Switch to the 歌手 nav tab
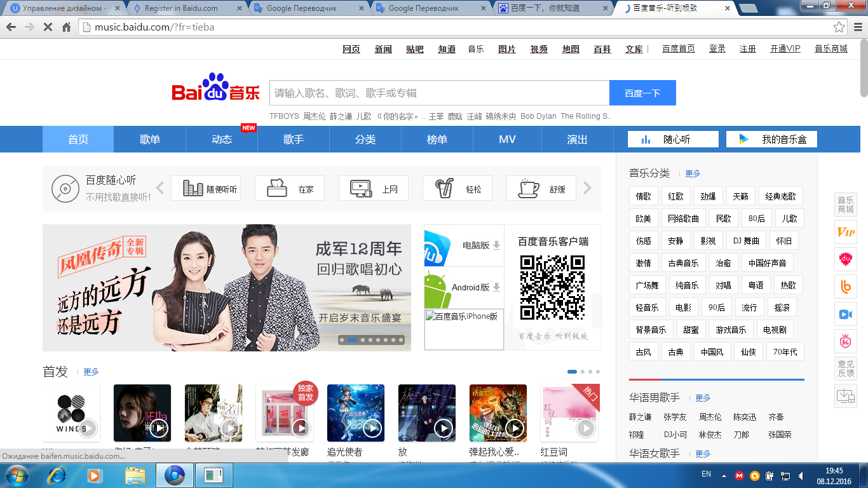868x488 pixels. point(294,139)
